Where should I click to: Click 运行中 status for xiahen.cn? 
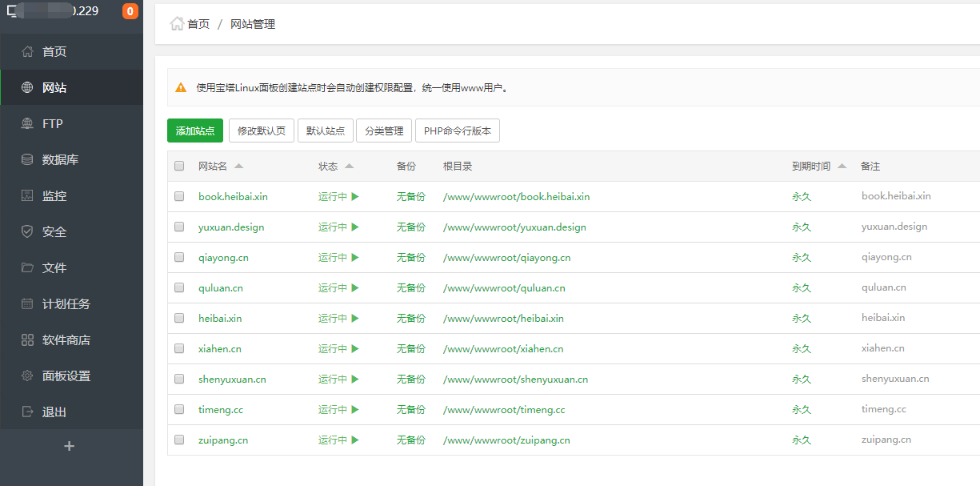tap(333, 348)
